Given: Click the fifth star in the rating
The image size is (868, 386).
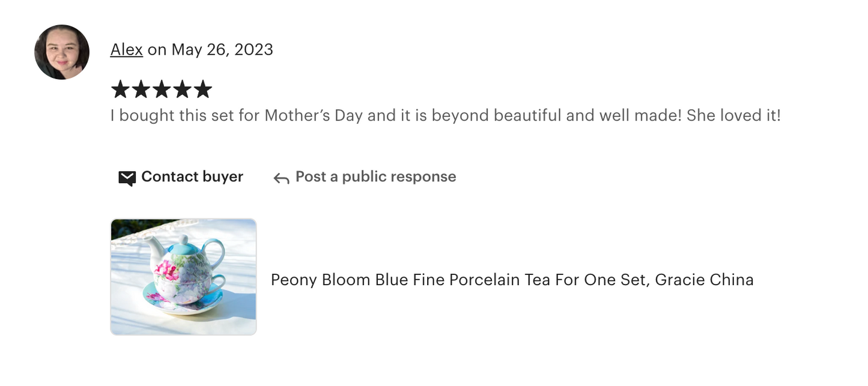Looking at the screenshot, I should [x=203, y=89].
